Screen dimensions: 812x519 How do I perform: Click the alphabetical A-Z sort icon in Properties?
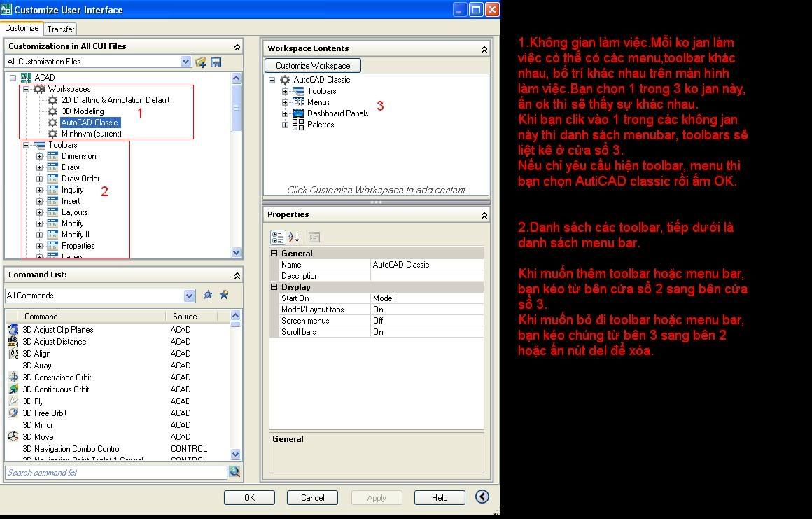[x=293, y=237]
